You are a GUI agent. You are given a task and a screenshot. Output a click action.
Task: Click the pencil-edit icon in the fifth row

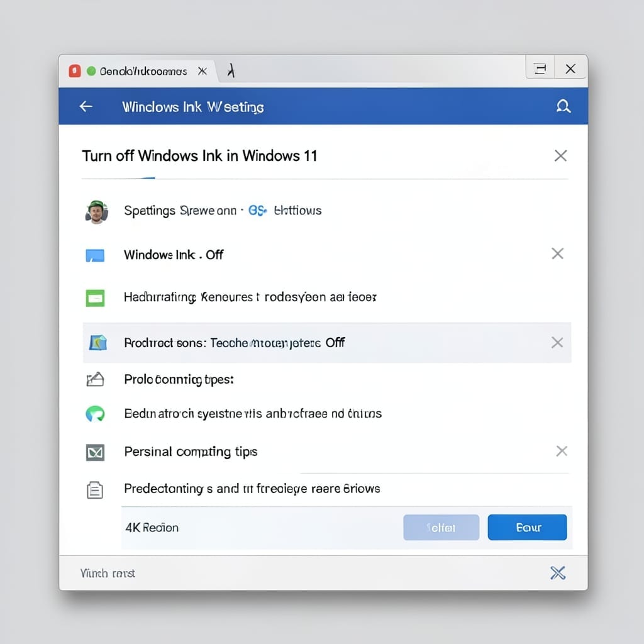click(95, 379)
